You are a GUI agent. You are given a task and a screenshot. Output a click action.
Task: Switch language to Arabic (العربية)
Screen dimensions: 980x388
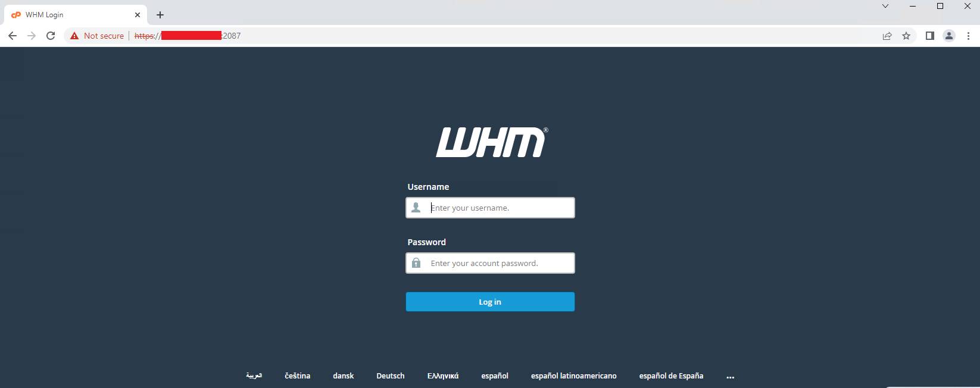click(x=254, y=376)
